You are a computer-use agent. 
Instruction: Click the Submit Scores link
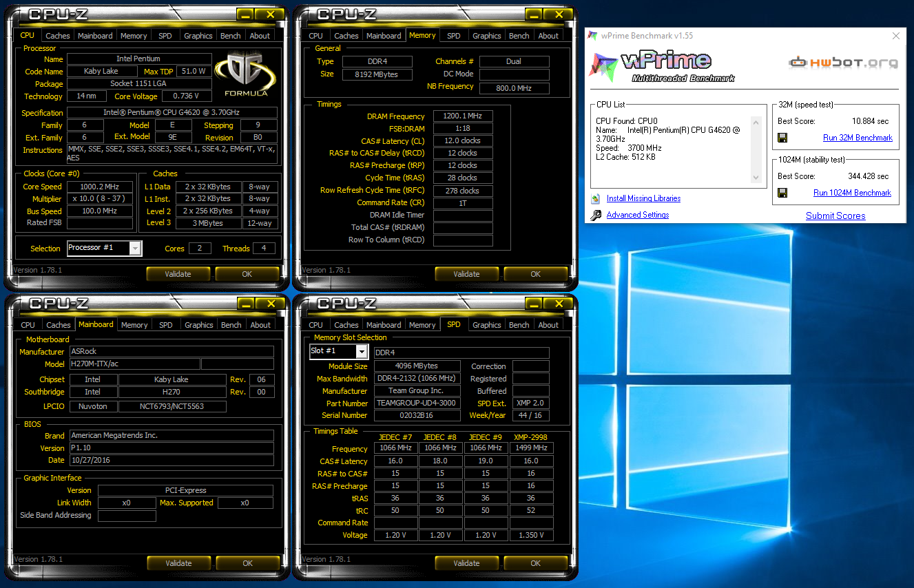(835, 216)
